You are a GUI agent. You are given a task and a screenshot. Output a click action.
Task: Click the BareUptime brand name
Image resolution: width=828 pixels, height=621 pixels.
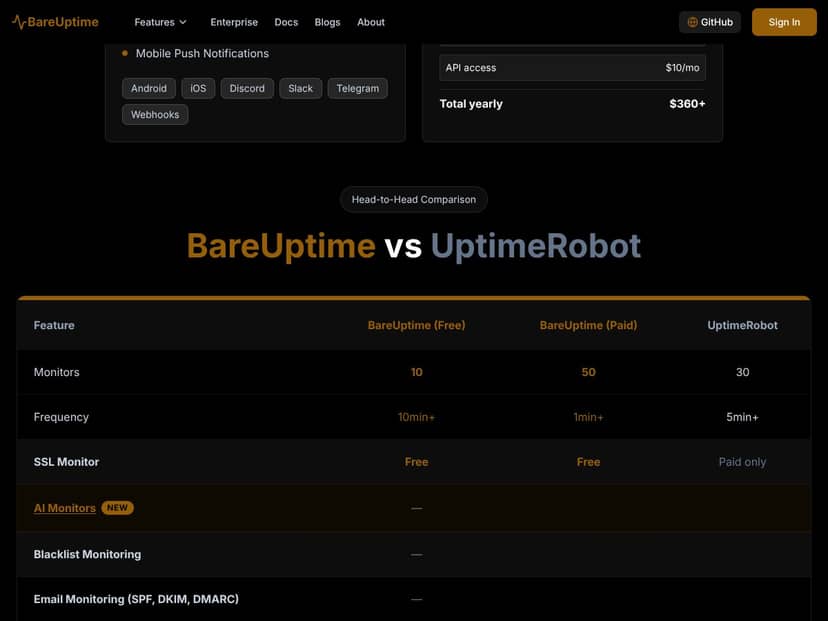[x=63, y=22]
